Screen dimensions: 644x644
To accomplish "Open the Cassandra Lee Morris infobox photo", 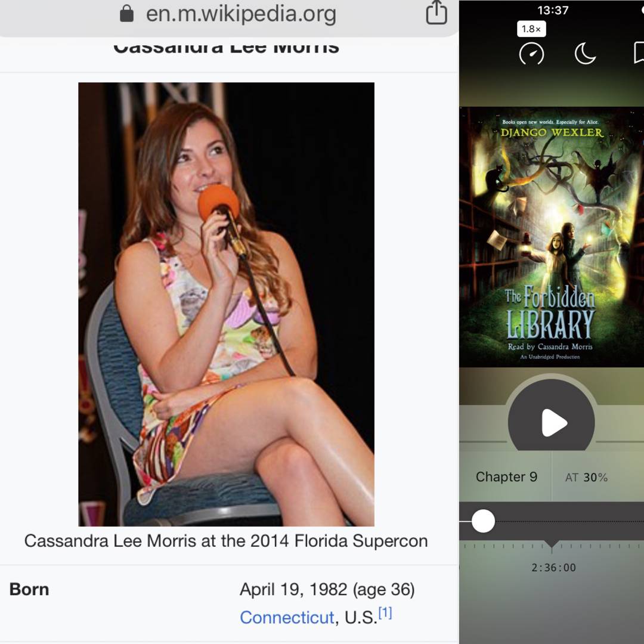I will tap(226, 304).
